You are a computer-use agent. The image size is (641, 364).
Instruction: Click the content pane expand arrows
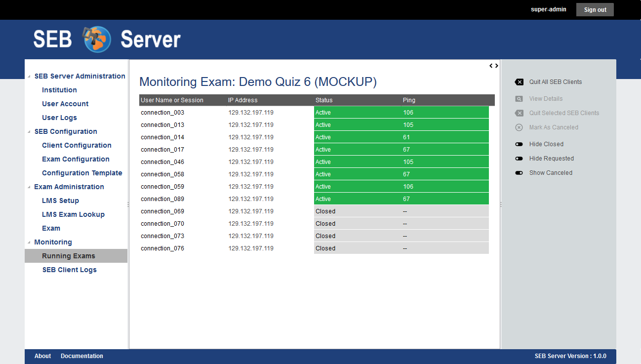pyautogui.click(x=494, y=66)
